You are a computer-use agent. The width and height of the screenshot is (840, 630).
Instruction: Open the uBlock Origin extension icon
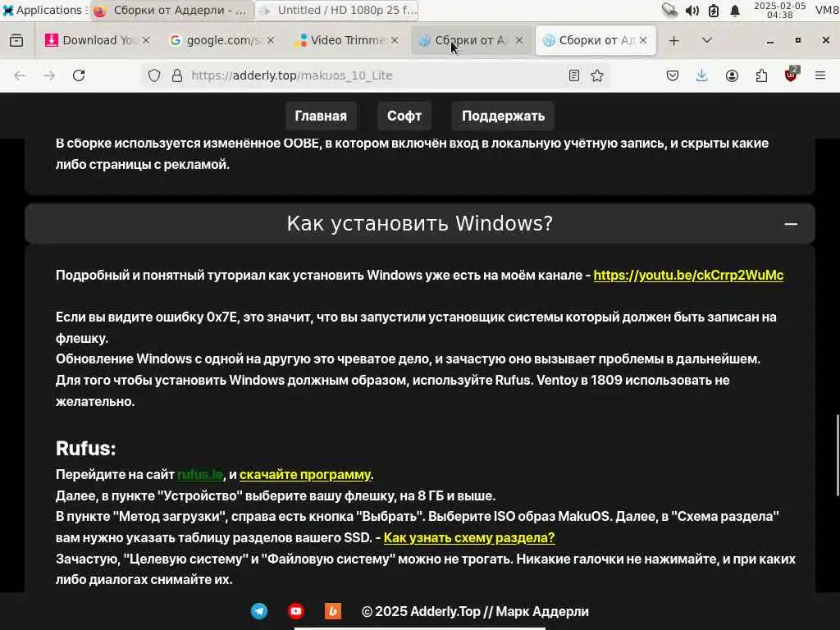tap(792, 75)
